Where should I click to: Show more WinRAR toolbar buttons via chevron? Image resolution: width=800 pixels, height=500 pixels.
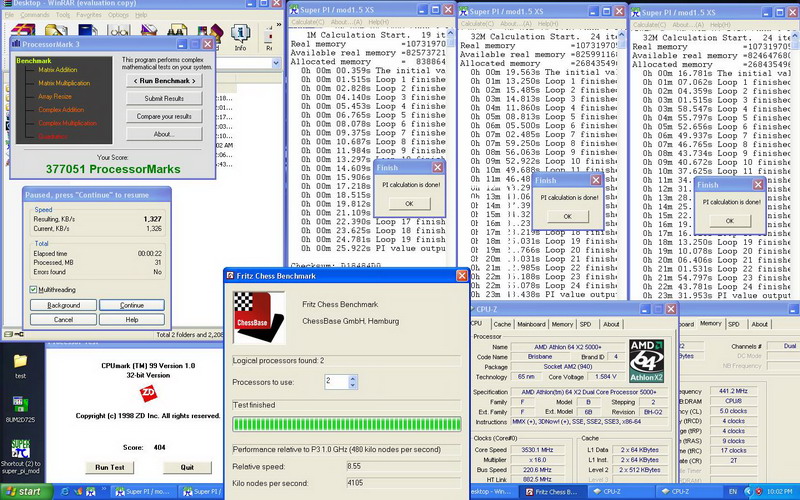[x=279, y=24]
